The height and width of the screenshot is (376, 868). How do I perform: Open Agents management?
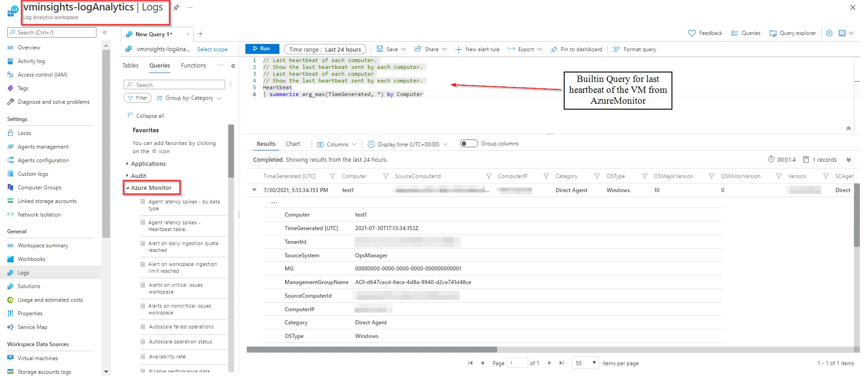(x=43, y=147)
